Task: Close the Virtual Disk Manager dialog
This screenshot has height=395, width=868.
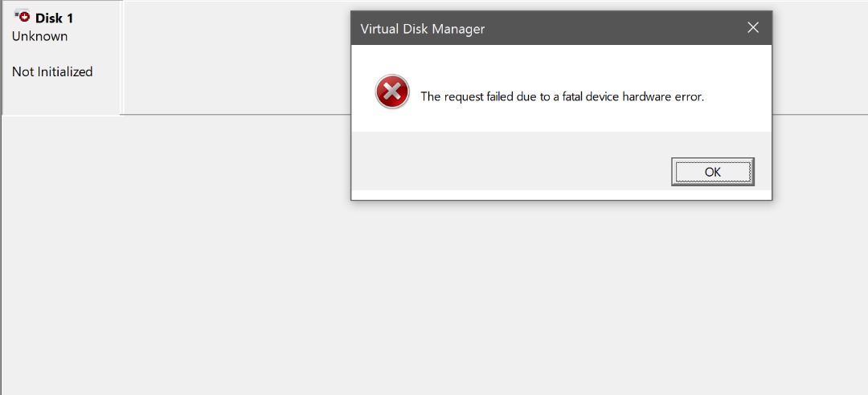Action: pyautogui.click(x=753, y=28)
